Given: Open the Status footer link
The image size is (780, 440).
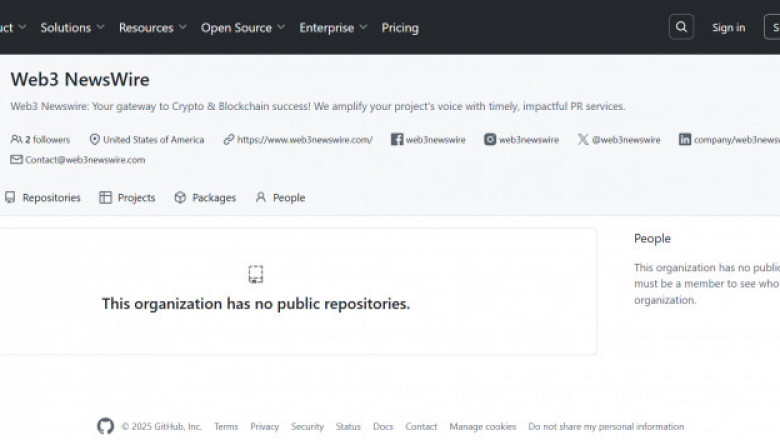Looking at the screenshot, I should coord(348,426).
